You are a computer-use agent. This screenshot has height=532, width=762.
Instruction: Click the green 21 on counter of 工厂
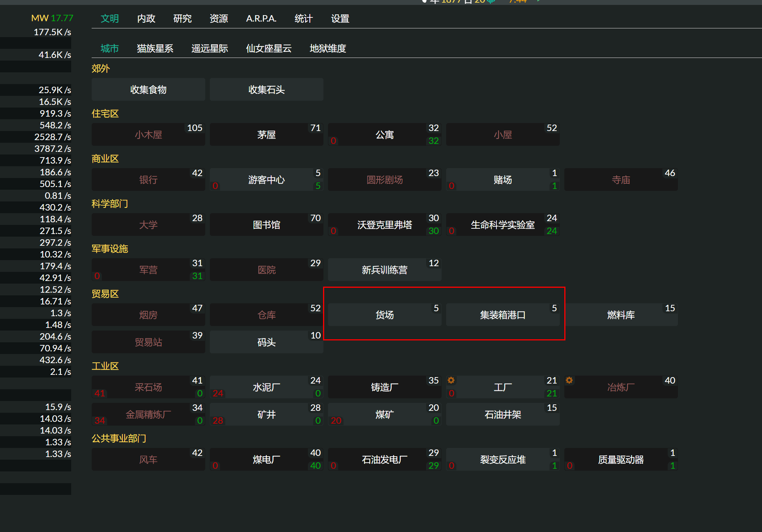(x=552, y=393)
